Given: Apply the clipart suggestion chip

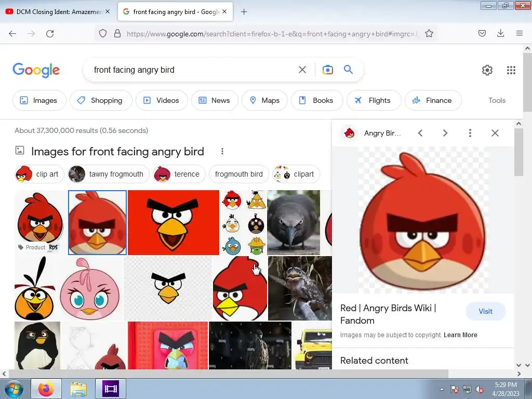Looking at the screenshot, I should click(x=296, y=174).
